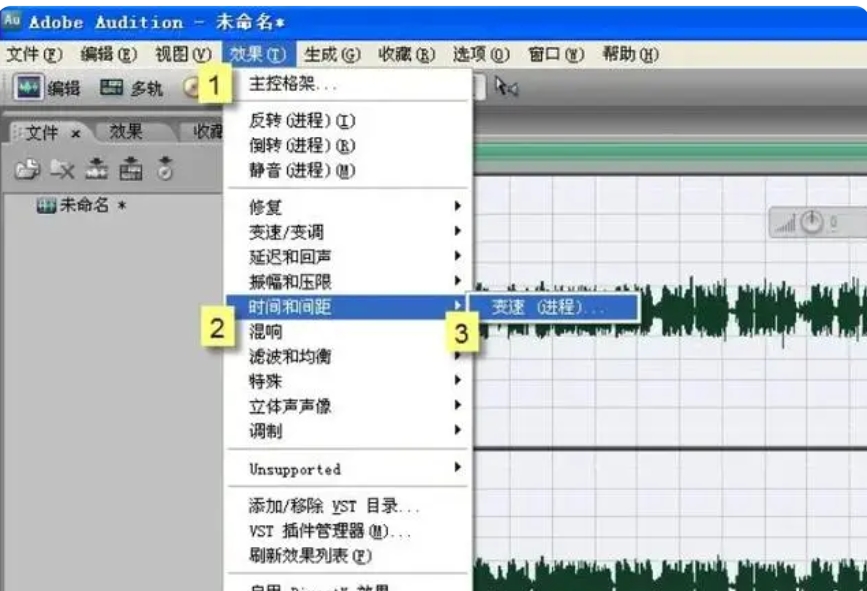Choose 反转(进程)(I) menu entry
The width and height of the screenshot is (867, 591).
pyautogui.click(x=348, y=120)
